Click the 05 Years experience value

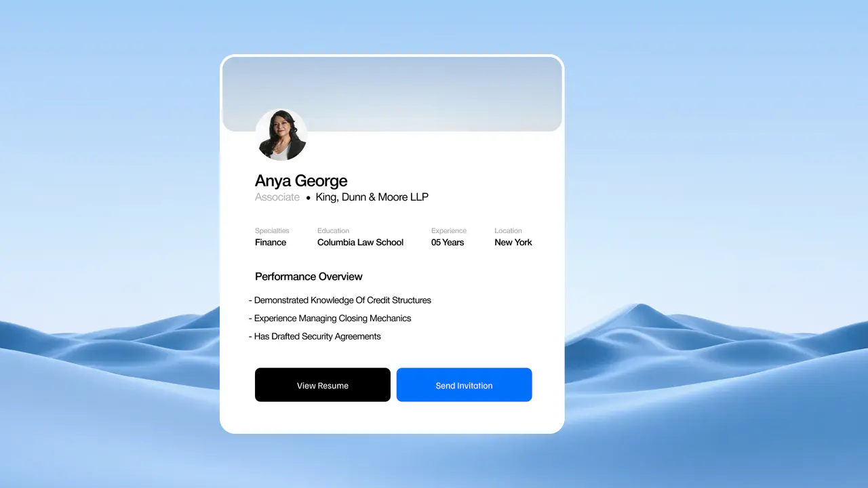pos(448,243)
